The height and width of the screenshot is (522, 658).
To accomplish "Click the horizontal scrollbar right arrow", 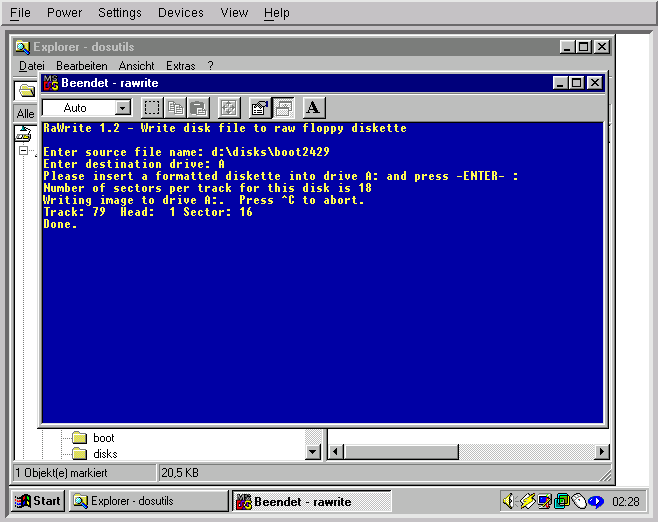I will click(602, 452).
